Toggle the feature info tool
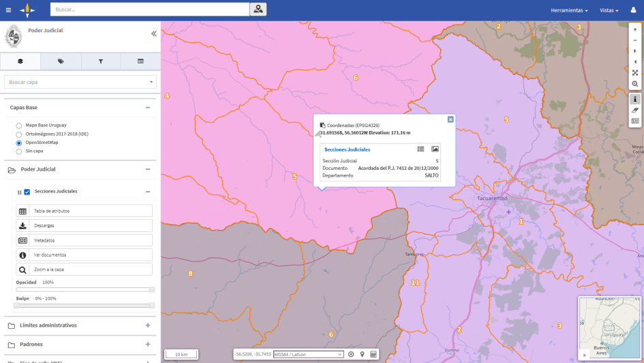 pos(635,99)
